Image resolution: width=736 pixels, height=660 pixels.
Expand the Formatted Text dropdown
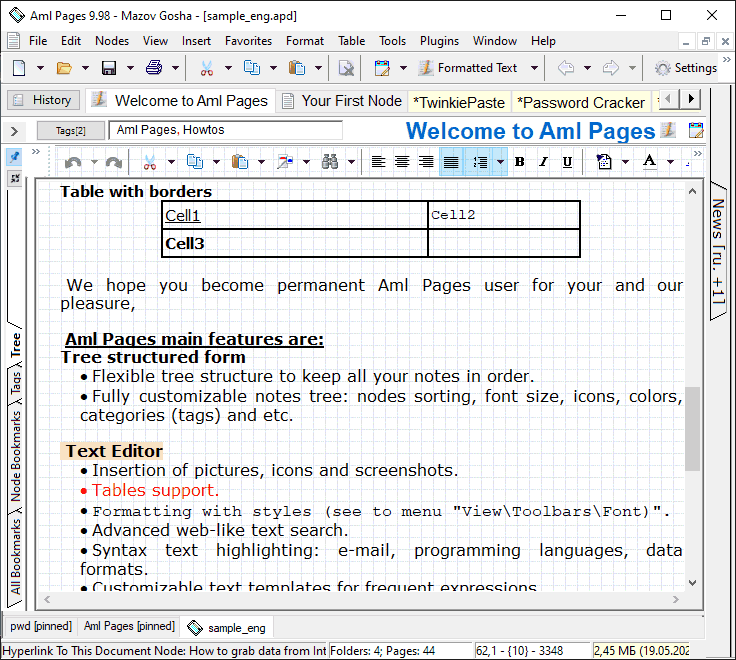[x=534, y=68]
